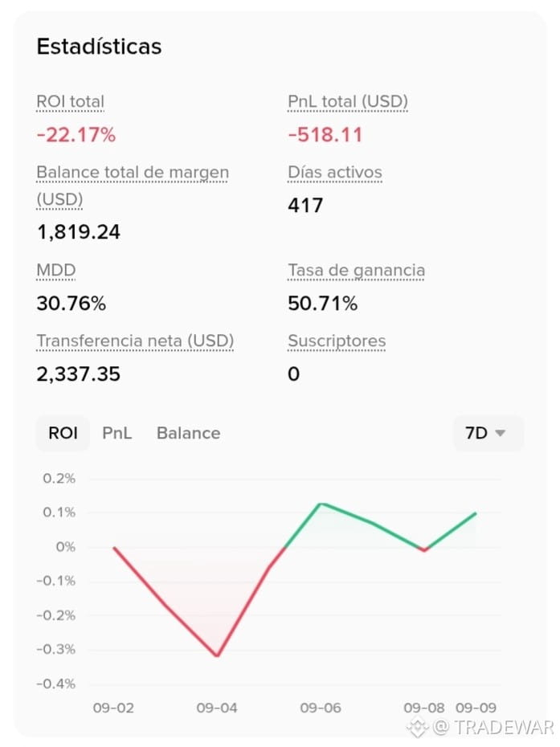Tap the Tasa de ganancia label
The image size is (560, 747).
356,270
